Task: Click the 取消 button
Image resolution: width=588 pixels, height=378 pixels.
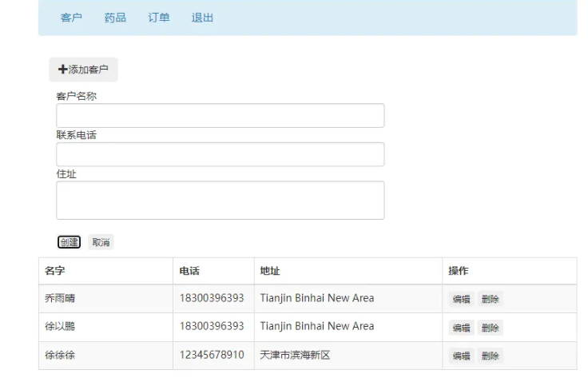Action: 101,242
